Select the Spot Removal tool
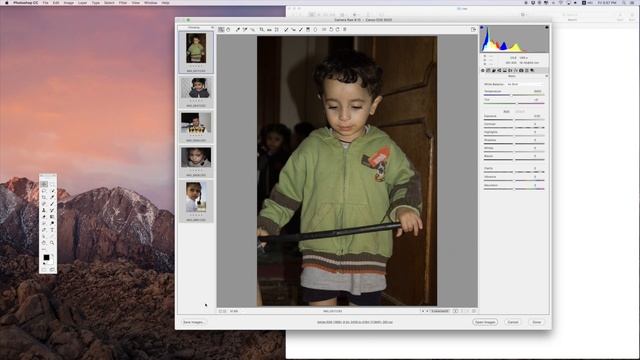 click(286, 29)
